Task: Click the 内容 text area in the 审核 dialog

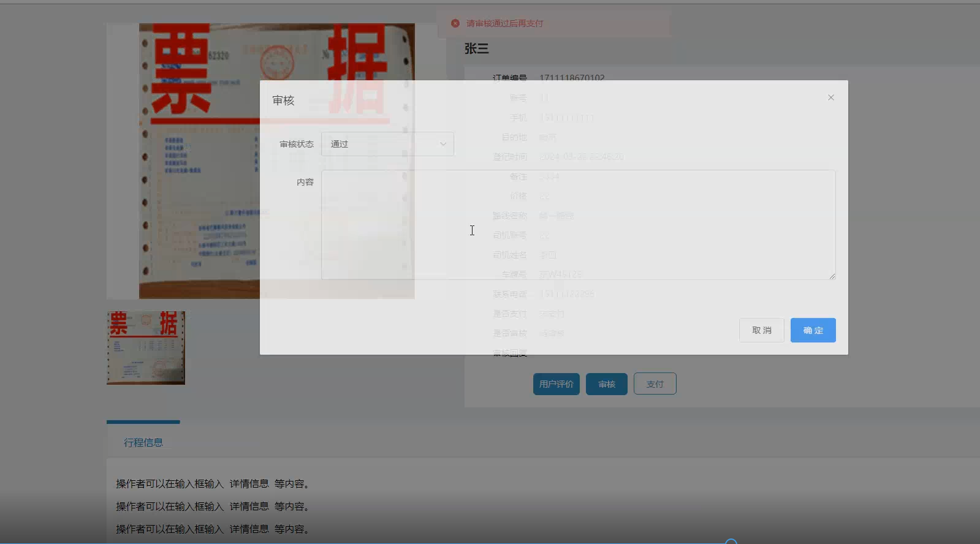Action: 578,225
